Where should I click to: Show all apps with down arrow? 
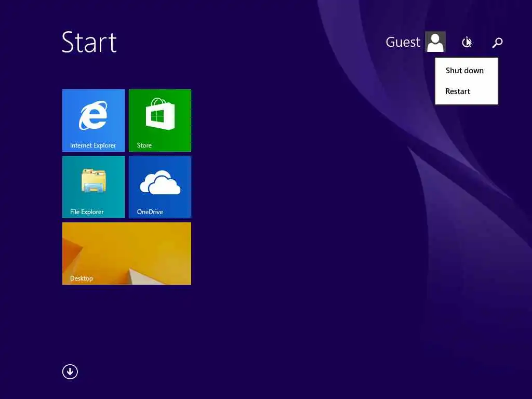pos(70,371)
